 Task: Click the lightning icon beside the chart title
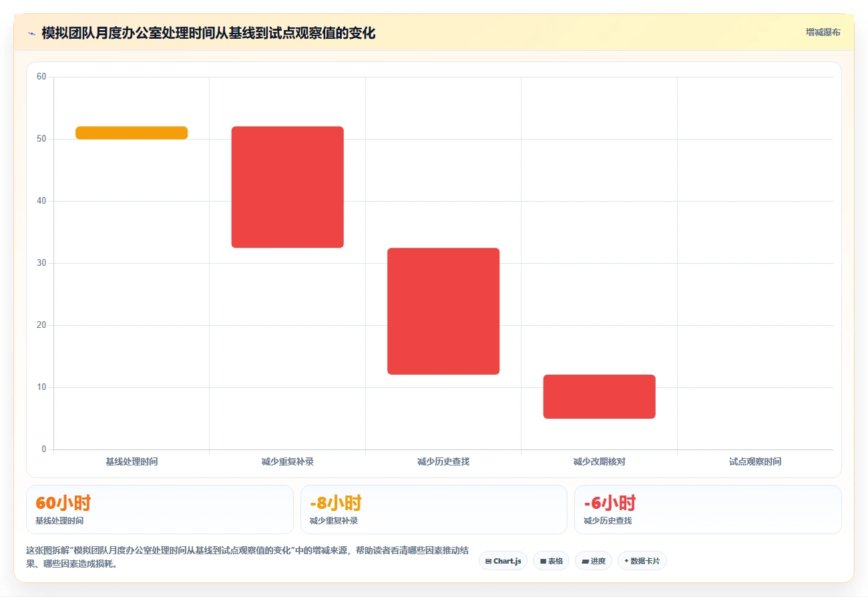(31, 33)
